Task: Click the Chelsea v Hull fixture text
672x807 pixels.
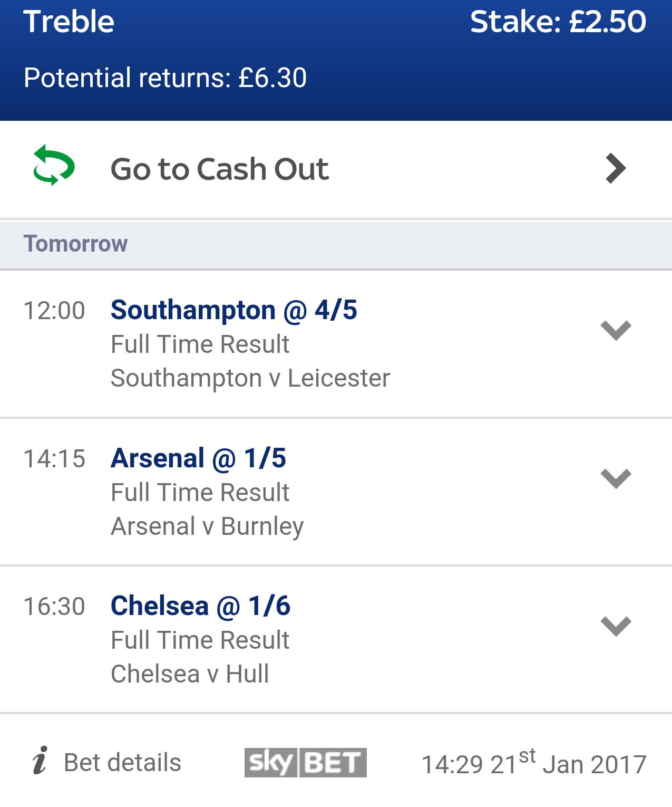Action: coord(190,674)
